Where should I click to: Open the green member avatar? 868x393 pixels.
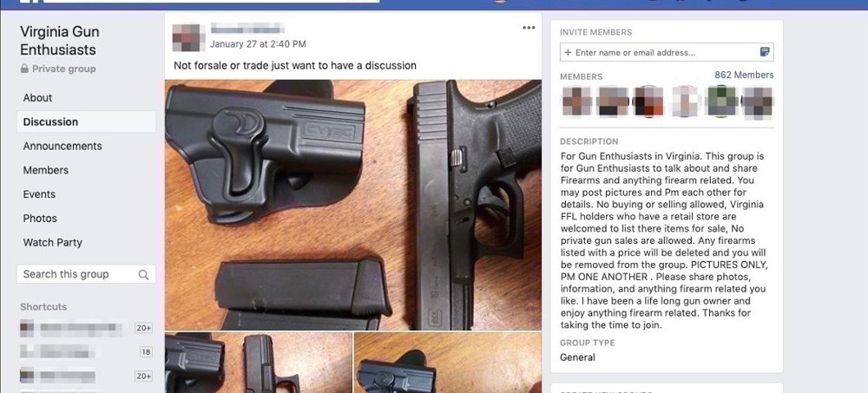pyautogui.click(x=720, y=102)
